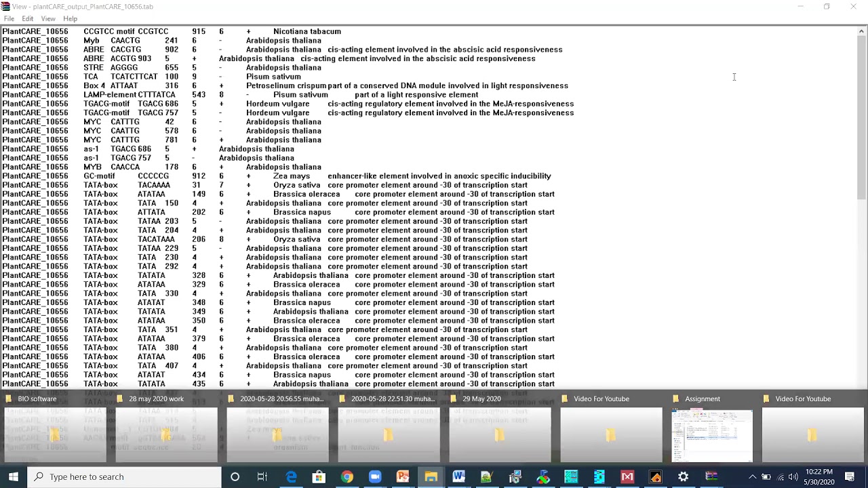This screenshot has width=868, height=488.
Task: Select 28 may 2020 work preview
Action: (x=166, y=435)
